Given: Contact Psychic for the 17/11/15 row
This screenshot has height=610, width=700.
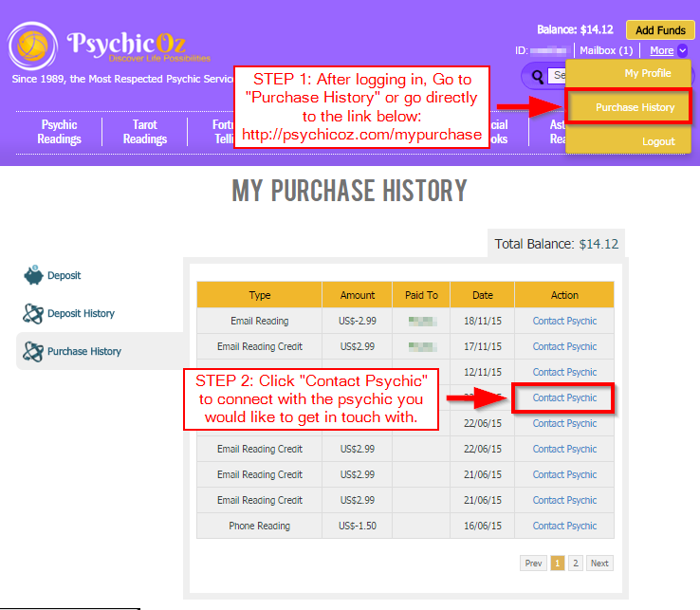Looking at the screenshot, I should 564,346.
